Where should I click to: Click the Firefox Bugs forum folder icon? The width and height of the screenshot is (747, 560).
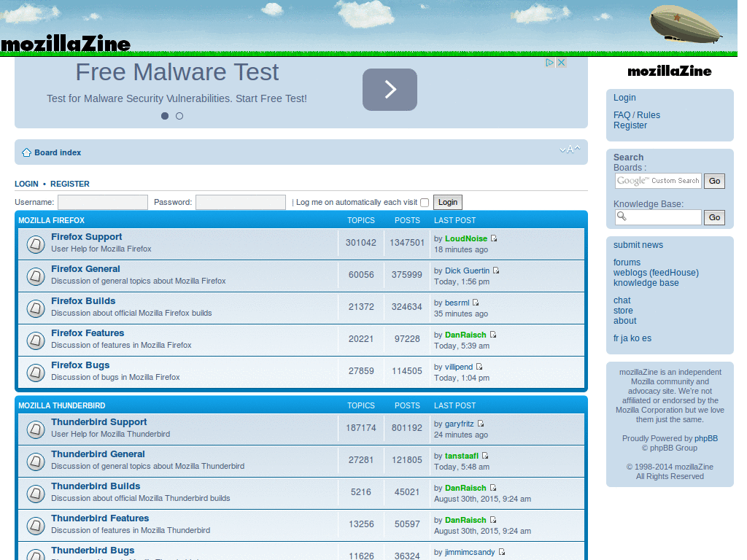tap(35, 373)
